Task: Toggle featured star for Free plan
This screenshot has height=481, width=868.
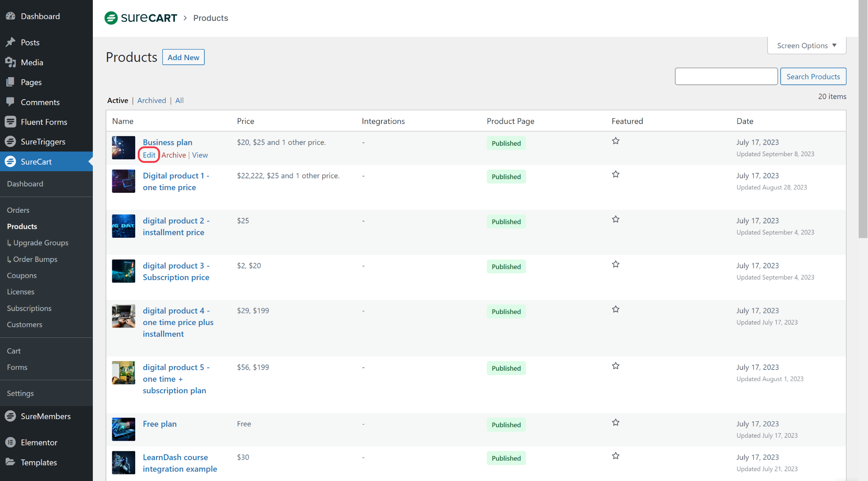Action: [616, 423]
